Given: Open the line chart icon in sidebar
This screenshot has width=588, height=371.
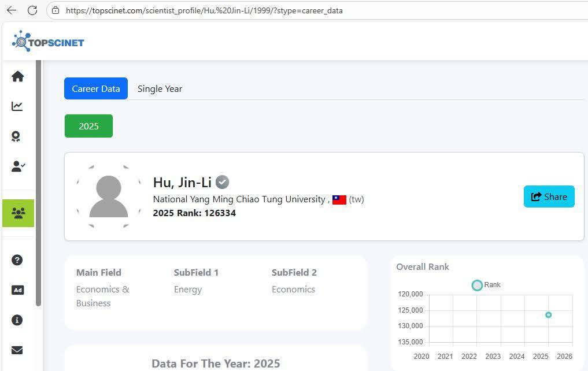Looking at the screenshot, I should point(17,106).
